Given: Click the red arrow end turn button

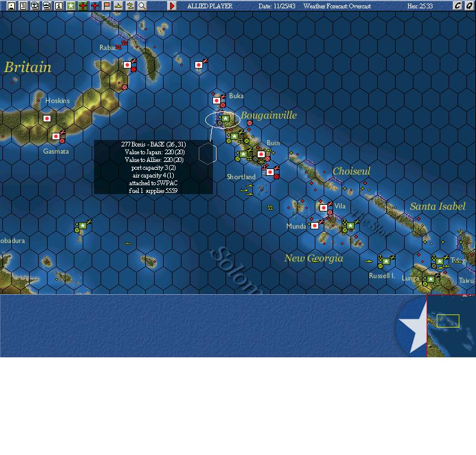Looking at the screenshot, I should pos(172,5).
